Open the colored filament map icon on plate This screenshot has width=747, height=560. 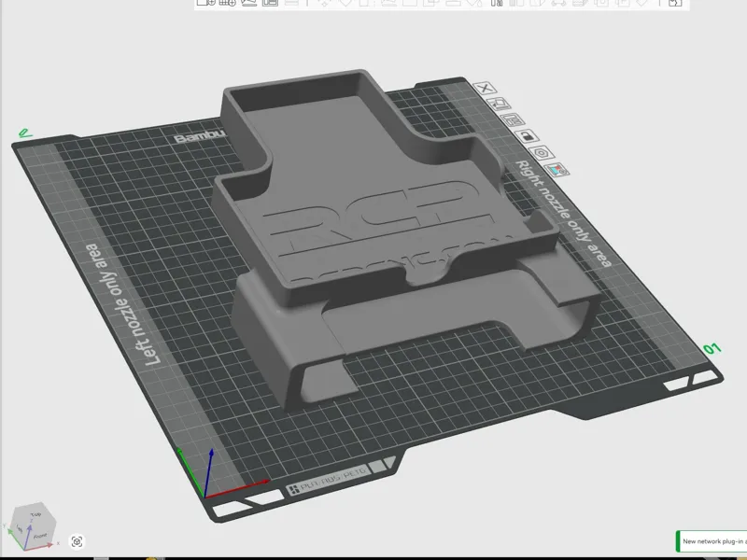557,170
